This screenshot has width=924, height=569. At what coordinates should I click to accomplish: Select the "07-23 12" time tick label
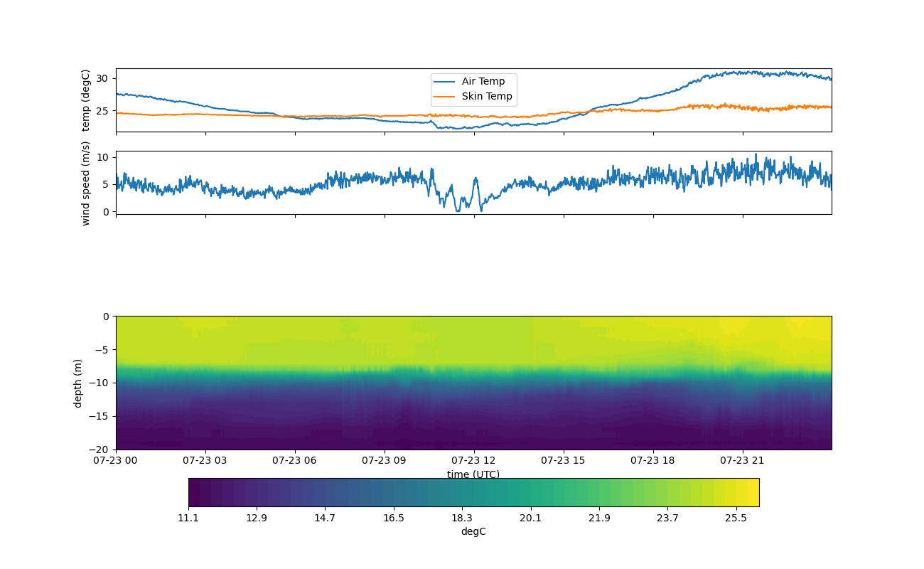474,460
